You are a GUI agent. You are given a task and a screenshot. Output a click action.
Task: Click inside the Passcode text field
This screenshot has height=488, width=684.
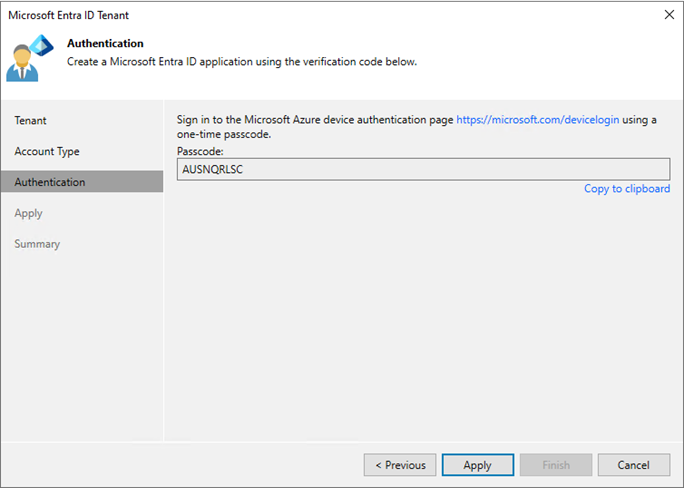coord(417,169)
